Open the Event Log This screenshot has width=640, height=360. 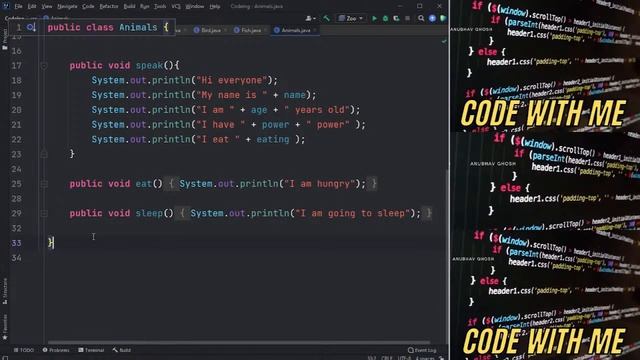[422, 350]
